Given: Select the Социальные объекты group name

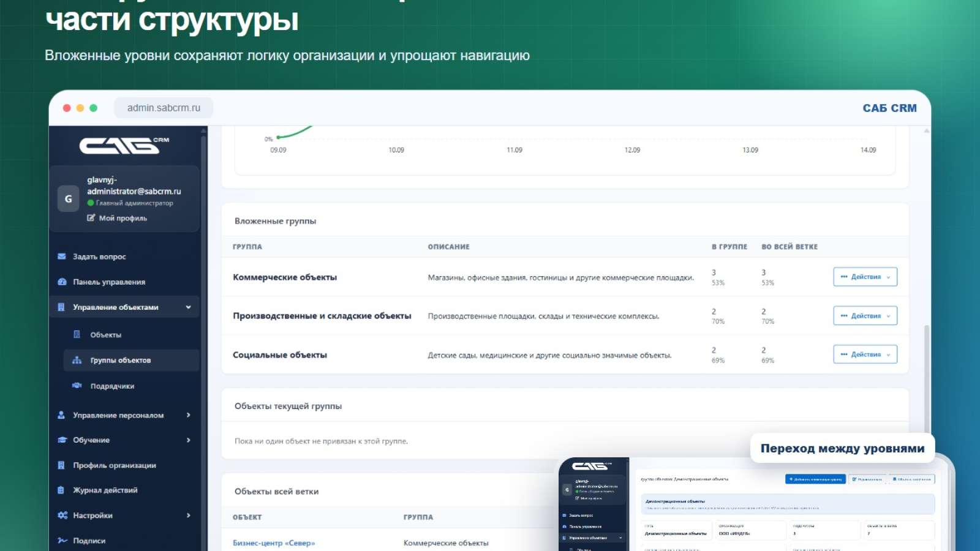Looking at the screenshot, I should point(280,355).
